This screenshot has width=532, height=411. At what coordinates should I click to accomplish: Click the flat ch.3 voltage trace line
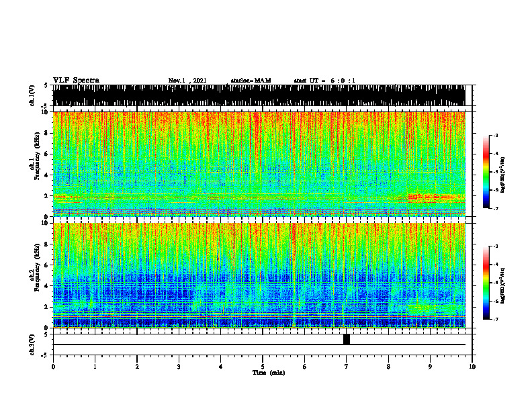coord(259,345)
